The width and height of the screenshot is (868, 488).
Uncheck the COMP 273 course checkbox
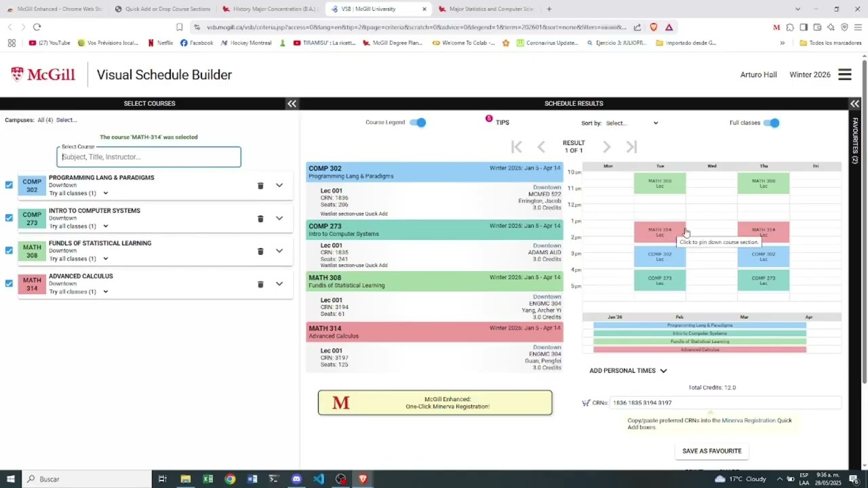pyautogui.click(x=9, y=218)
